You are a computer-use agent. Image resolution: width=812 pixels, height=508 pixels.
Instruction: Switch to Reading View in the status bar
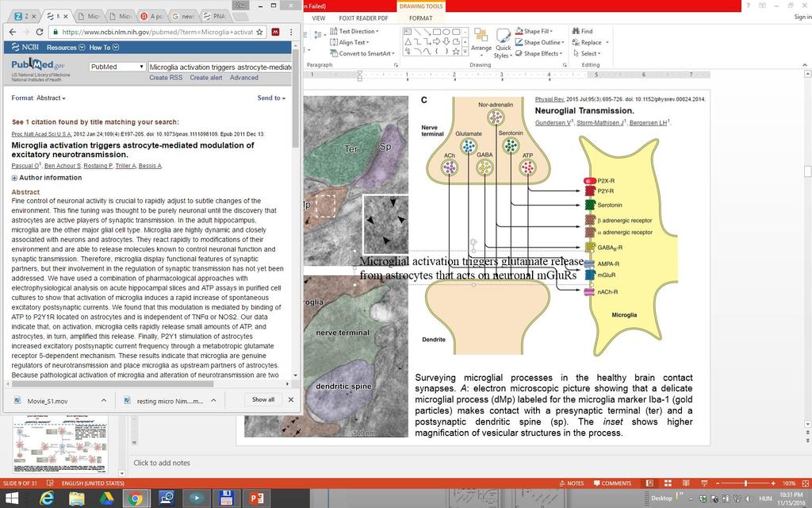point(686,483)
